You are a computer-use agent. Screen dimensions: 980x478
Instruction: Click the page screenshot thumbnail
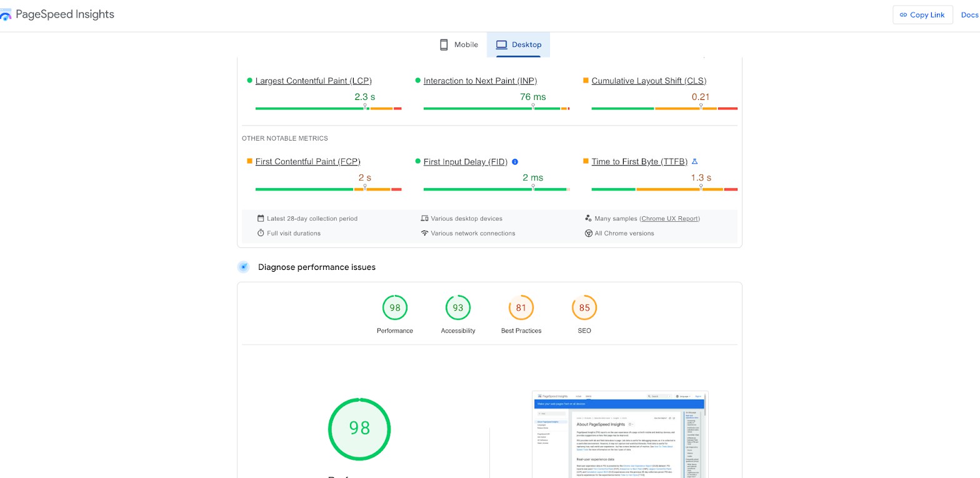(620, 434)
